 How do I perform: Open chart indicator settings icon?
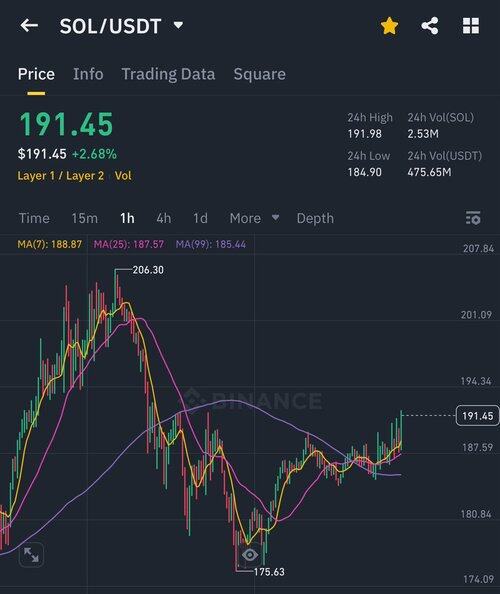[473, 218]
